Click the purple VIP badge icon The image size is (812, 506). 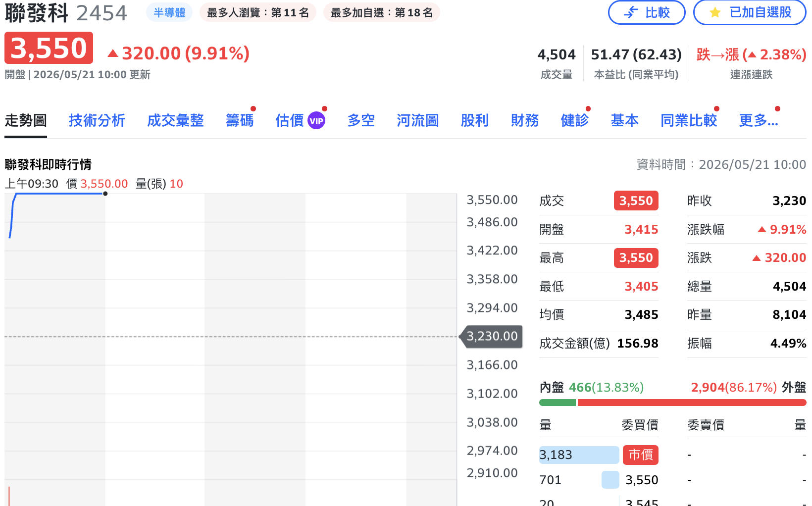[x=316, y=120]
